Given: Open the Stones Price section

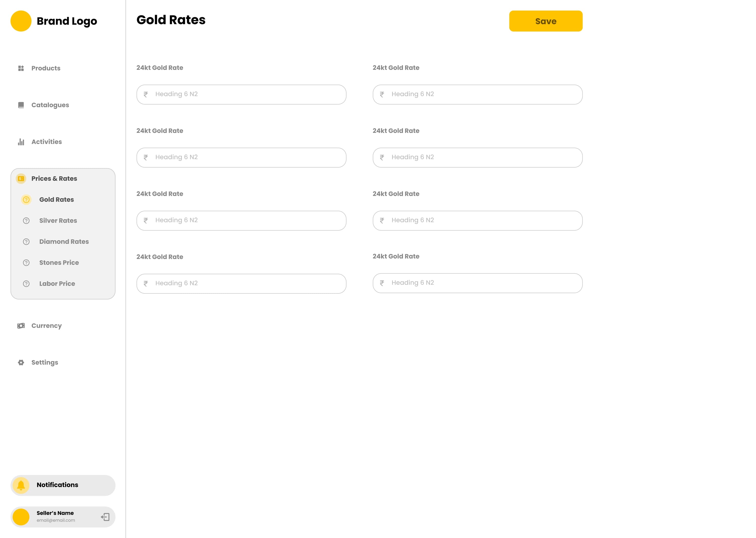Looking at the screenshot, I should click(59, 262).
